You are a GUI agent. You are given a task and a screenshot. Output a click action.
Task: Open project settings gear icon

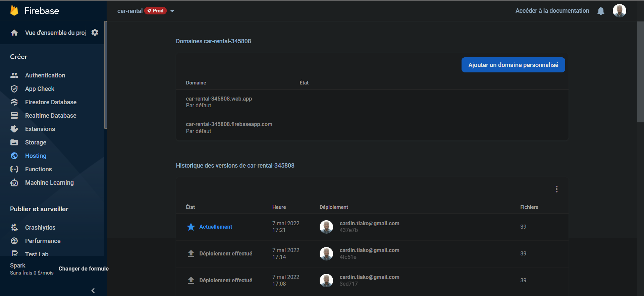(x=95, y=33)
